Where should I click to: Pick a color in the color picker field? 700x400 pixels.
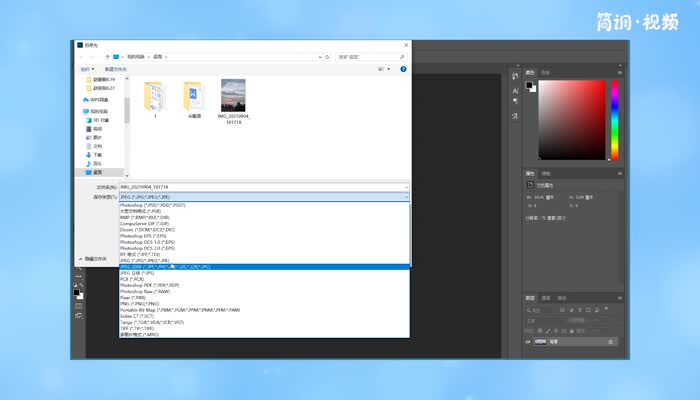(572, 118)
